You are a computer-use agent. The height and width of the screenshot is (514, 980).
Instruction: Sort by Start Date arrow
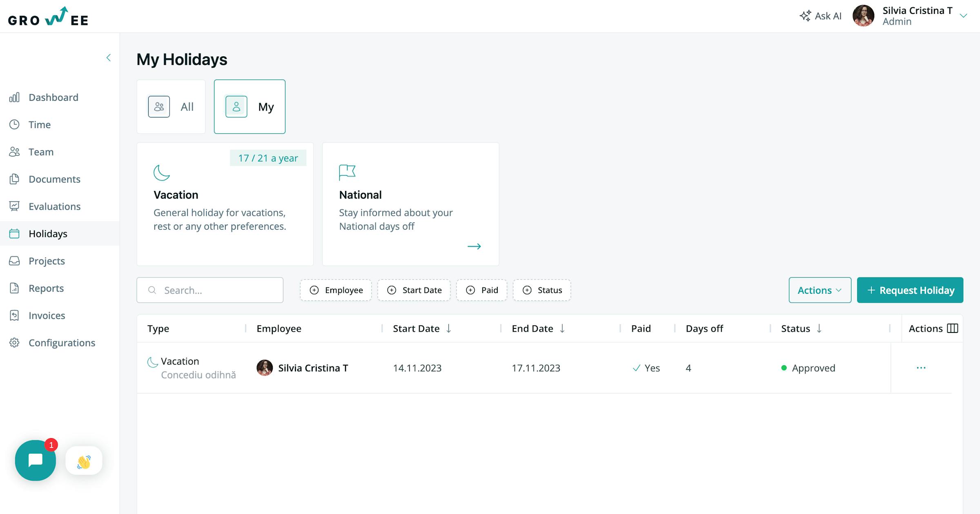pos(449,328)
